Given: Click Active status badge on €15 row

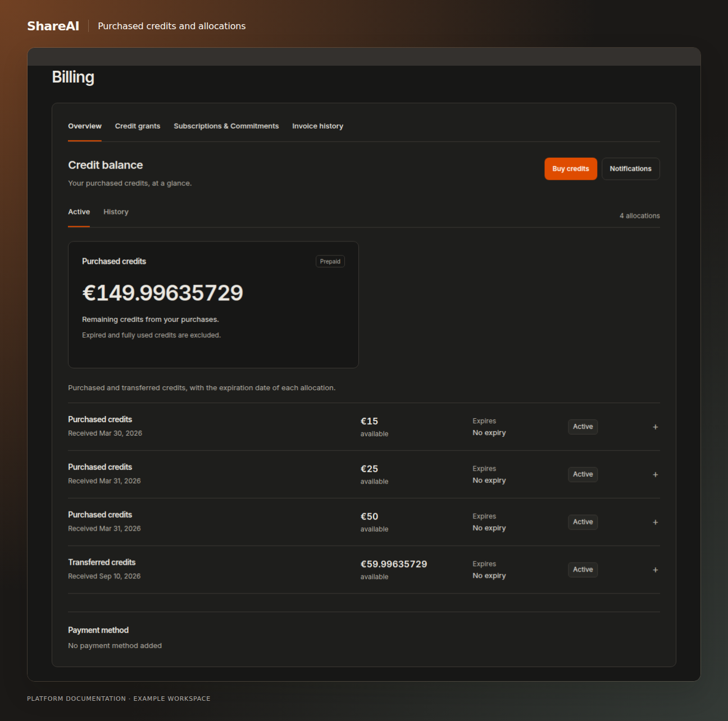Looking at the screenshot, I should (x=583, y=427).
